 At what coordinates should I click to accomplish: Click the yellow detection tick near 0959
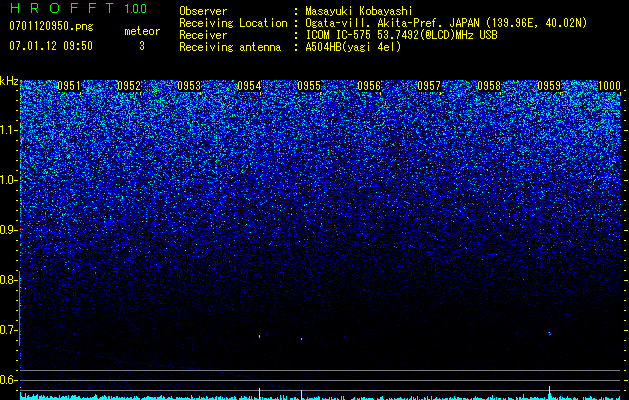pyautogui.click(x=549, y=391)
